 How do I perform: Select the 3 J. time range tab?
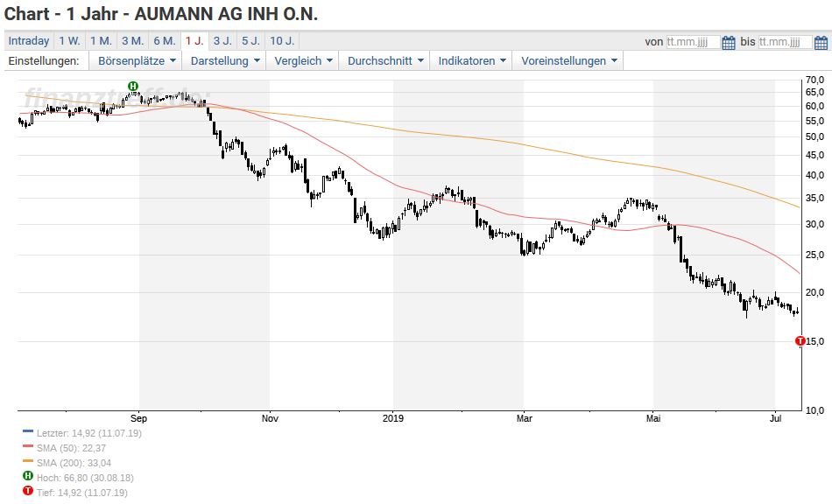[x=222, y=41]
